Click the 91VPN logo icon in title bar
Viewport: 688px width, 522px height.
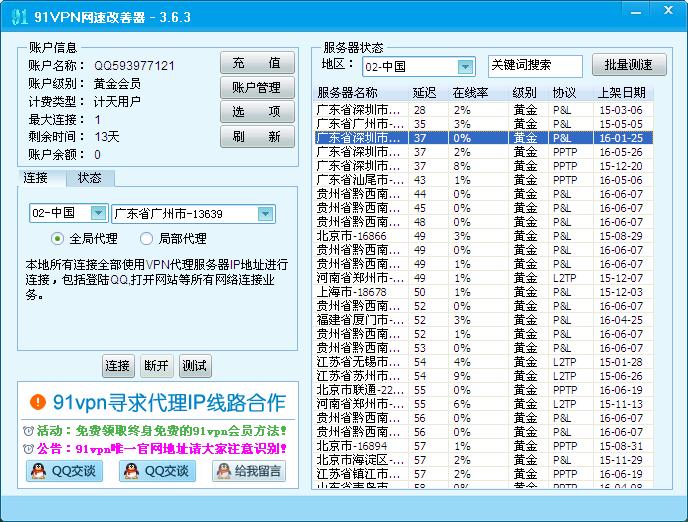(x=19, y=17)
